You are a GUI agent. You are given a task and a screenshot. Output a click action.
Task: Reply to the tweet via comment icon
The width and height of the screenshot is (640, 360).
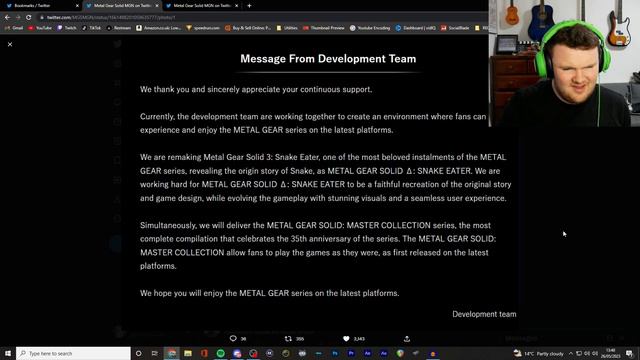(233, 338)
